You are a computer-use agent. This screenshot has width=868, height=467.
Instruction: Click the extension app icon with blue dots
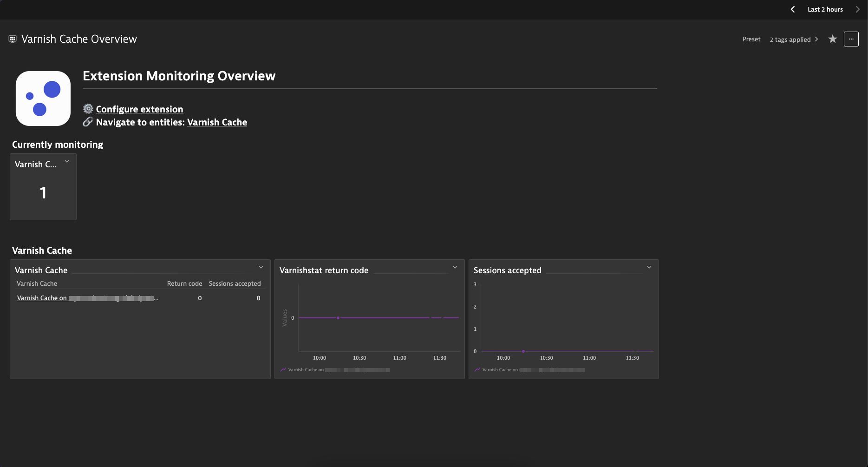[43, 98]
